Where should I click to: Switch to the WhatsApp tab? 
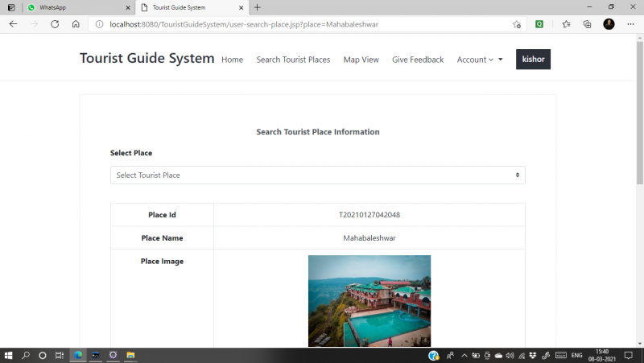pos(78,7)
